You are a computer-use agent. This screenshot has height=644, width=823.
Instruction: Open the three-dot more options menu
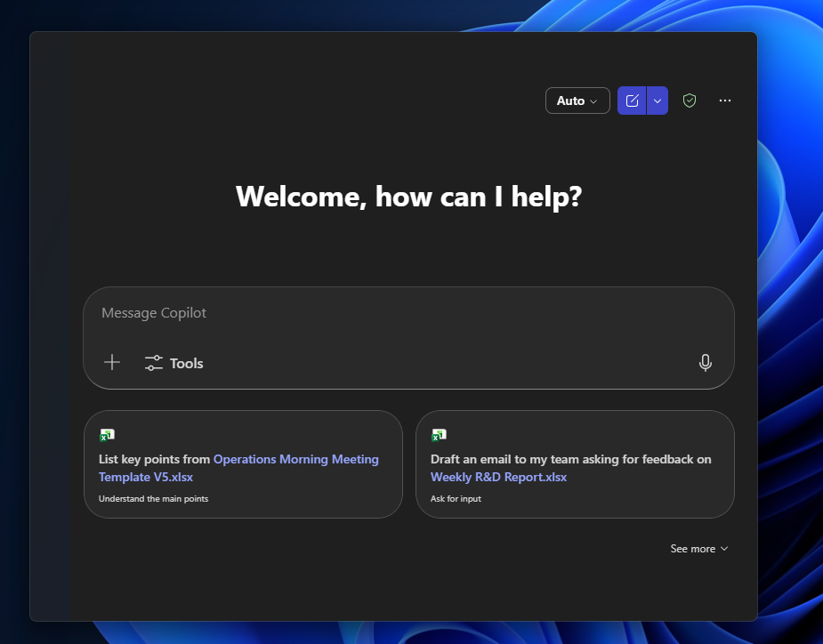coord(725,101)
